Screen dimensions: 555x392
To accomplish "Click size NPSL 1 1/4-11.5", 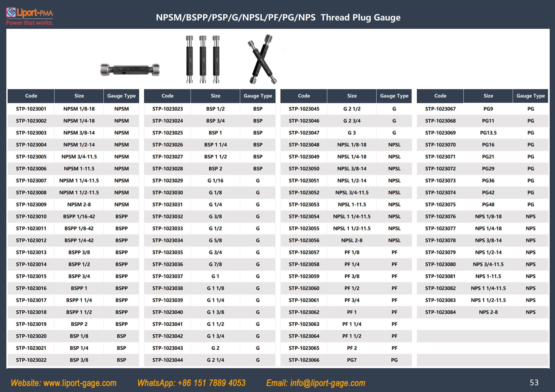I will (352, 216).
